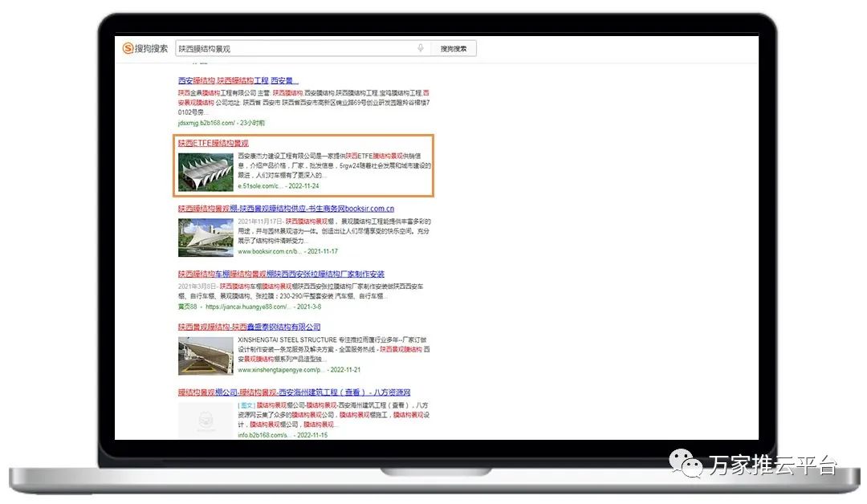The width and height of the screenshot is (867, 504).
Task: Open the 陕西膜结构车棚 张拉膜结构厂家 result title
Action: click(x=281, y=274)
